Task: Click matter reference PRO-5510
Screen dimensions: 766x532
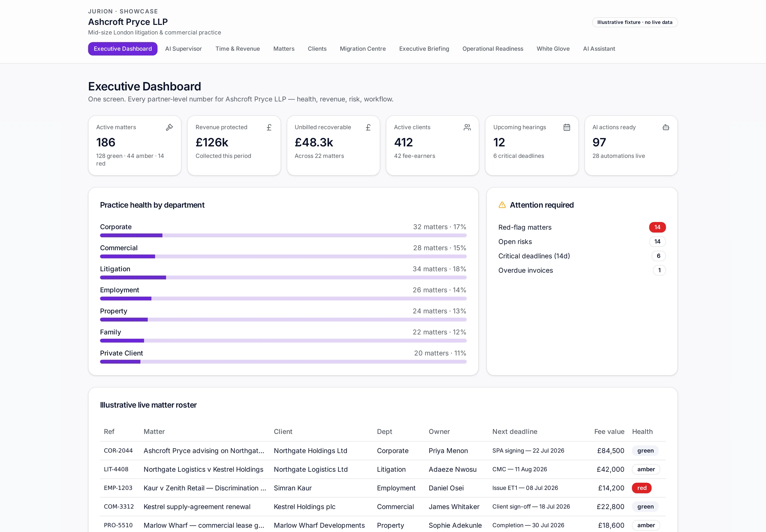Action: point(118,525)
